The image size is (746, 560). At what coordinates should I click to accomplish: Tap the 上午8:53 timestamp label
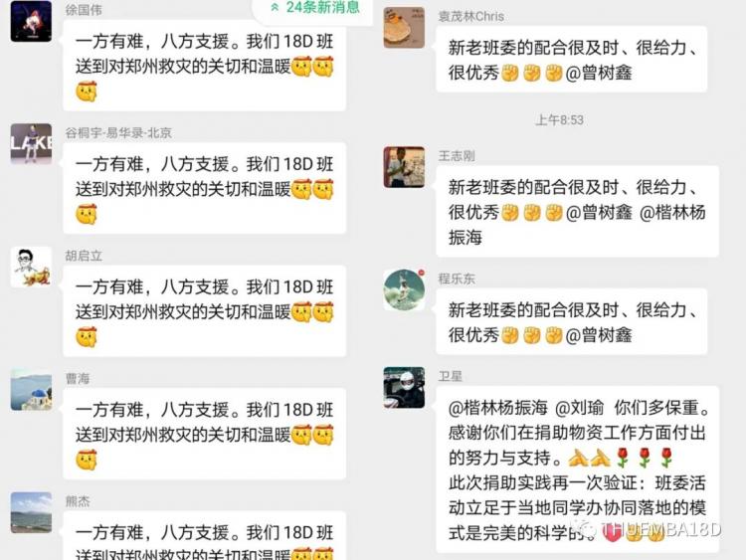(559, 120)
